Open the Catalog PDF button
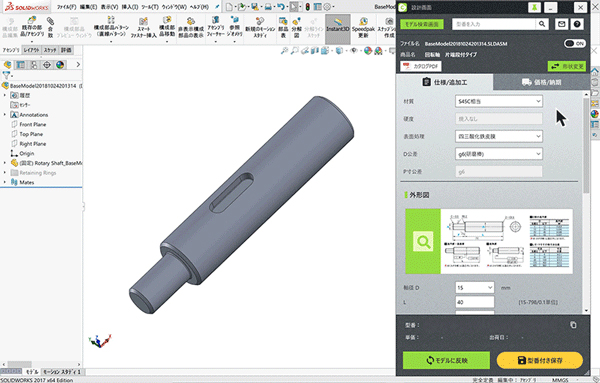Image resolution: width=600 pixels, height=383 pixels. point(421,66)
